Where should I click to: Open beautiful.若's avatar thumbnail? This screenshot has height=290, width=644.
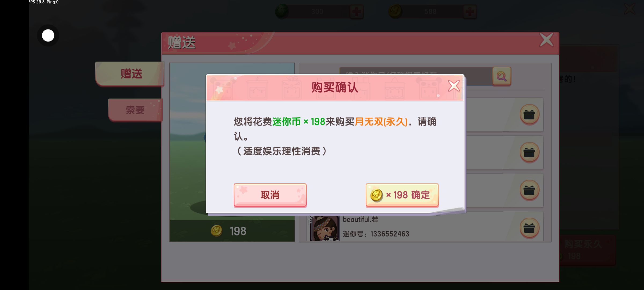324,228
